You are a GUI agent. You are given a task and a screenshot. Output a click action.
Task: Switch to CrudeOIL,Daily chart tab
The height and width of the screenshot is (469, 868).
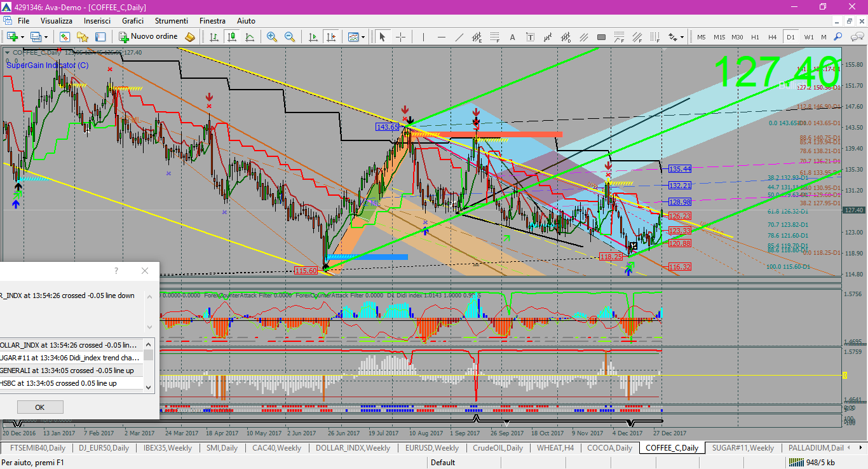pos(498,448)
